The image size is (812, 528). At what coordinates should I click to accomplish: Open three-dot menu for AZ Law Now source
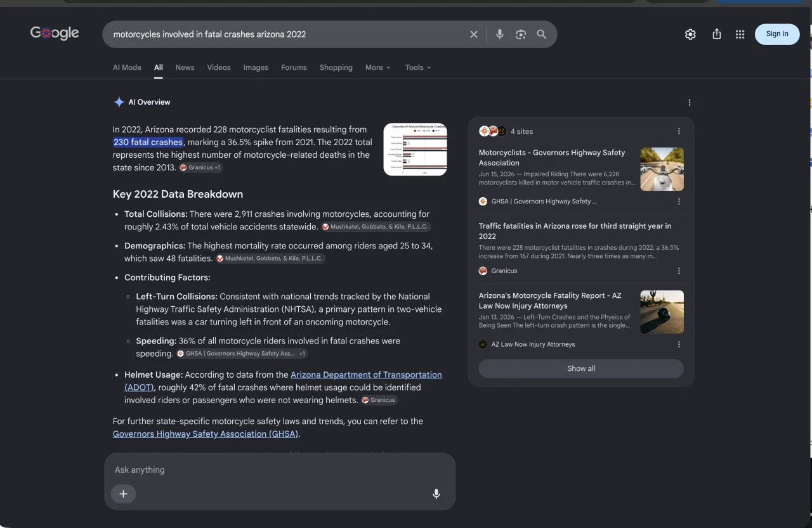679,344
